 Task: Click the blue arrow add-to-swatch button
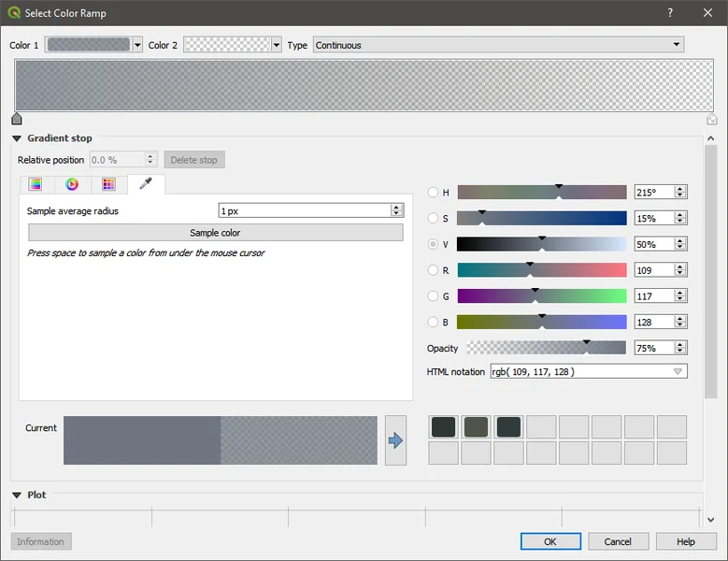(395, 440)
